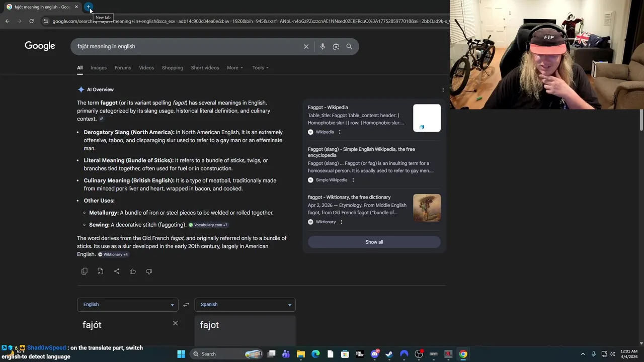Give thumbs down to AI Overview
Image resolution: width=644 pixels, height=362 pixels.
pyautogui.click(x=149, y=271)
